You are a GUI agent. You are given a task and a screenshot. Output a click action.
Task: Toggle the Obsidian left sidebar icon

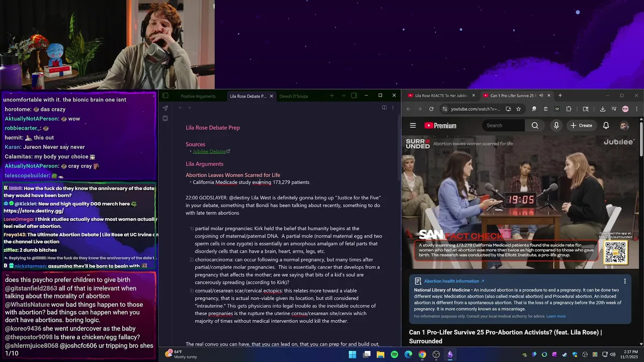tap(165, 96)
